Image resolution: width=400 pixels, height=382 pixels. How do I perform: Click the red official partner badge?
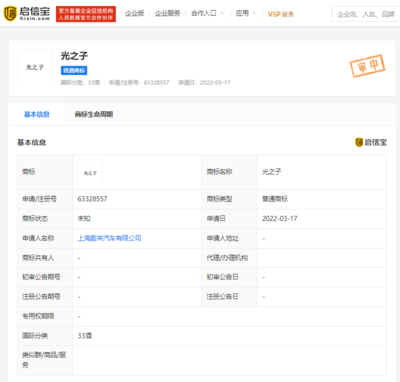[x=86, y=14]
